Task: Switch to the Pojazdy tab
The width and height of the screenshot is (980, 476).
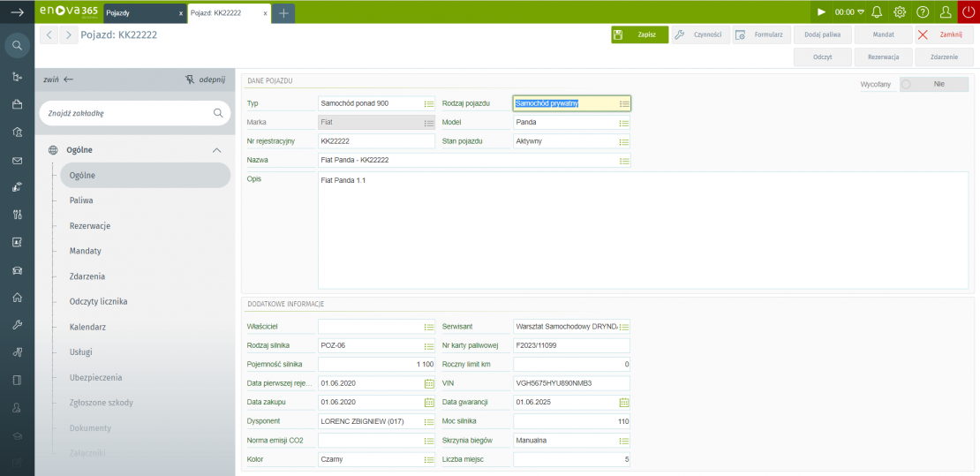Action: pyautogui.click(x=141, y=13)
